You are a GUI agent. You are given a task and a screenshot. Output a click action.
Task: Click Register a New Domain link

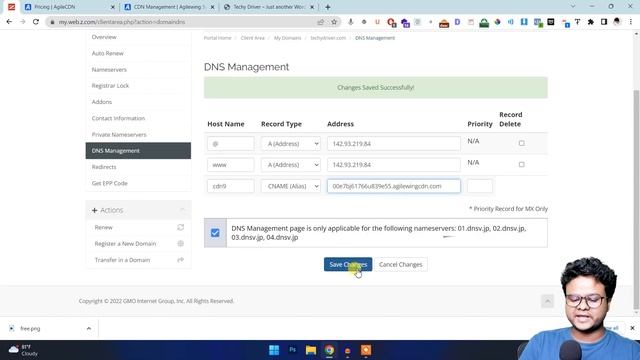pos(125,244)
